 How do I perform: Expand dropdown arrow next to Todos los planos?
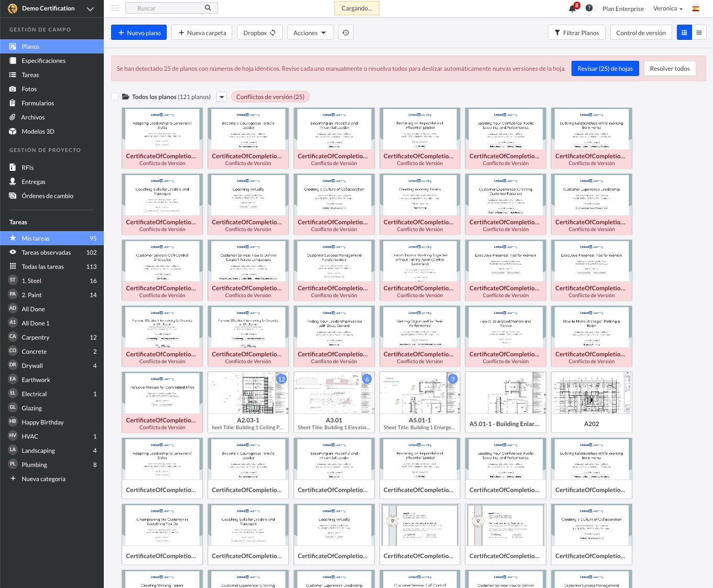tap(222, 97)
